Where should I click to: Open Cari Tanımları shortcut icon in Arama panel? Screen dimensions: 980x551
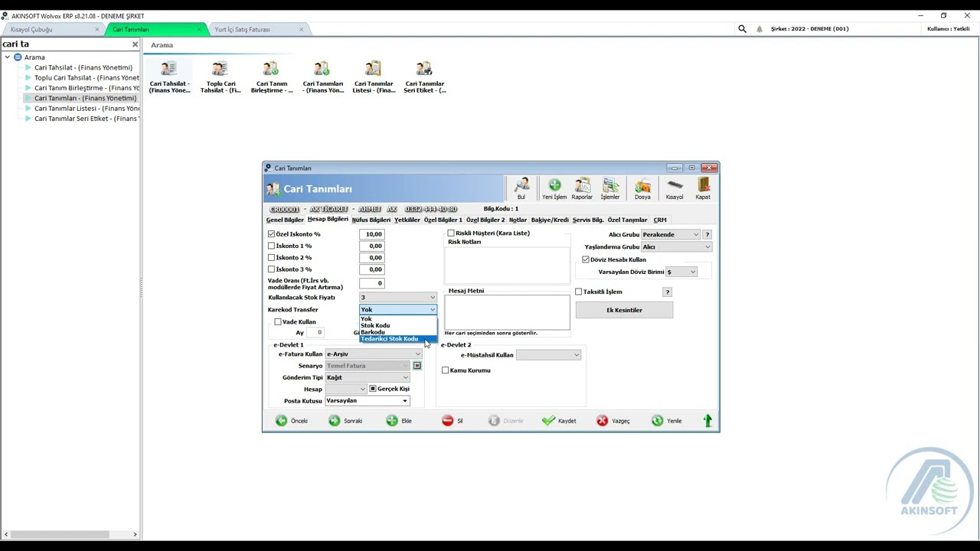point(323,77)
